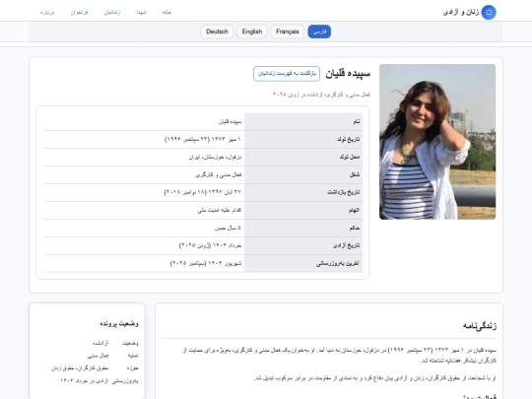Select the آخرین به‌روزرسانی label cell
The height and width of the screenshot is (399, 532).
tap(303, 264)
